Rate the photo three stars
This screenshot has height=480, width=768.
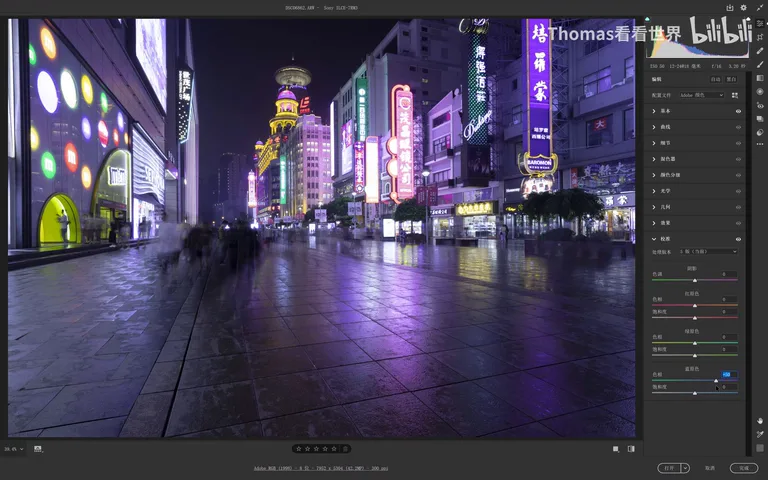(316, 449)
